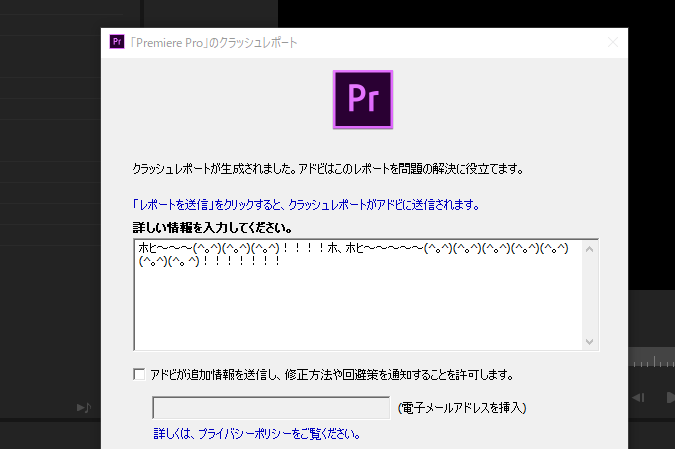The width and height of the screenshot is (675, 449).
Task: Click the crash report generated message text
Action: pos(328,169)
